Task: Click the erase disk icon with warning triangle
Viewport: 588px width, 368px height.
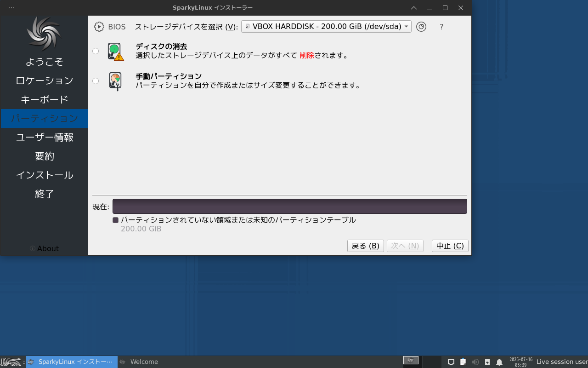Action: [x=116, y=52]
